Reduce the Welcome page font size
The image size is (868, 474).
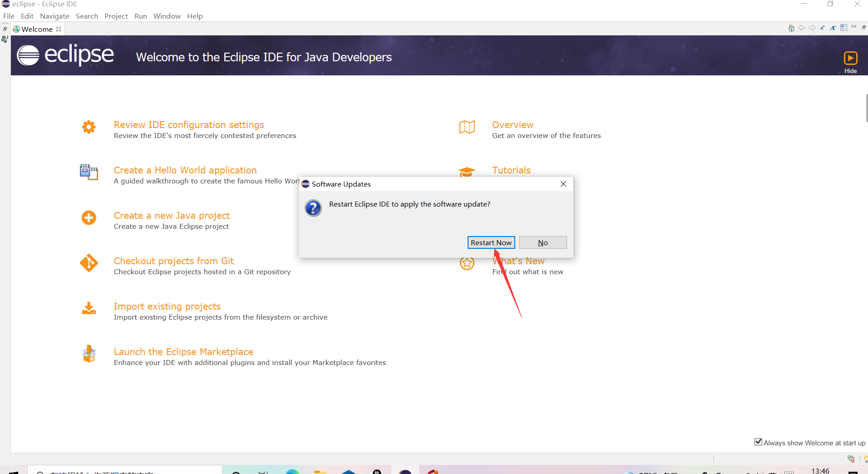coord(822,28)
